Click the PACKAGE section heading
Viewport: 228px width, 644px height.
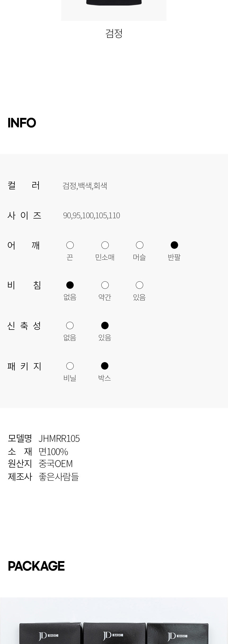tap(36, 566)
